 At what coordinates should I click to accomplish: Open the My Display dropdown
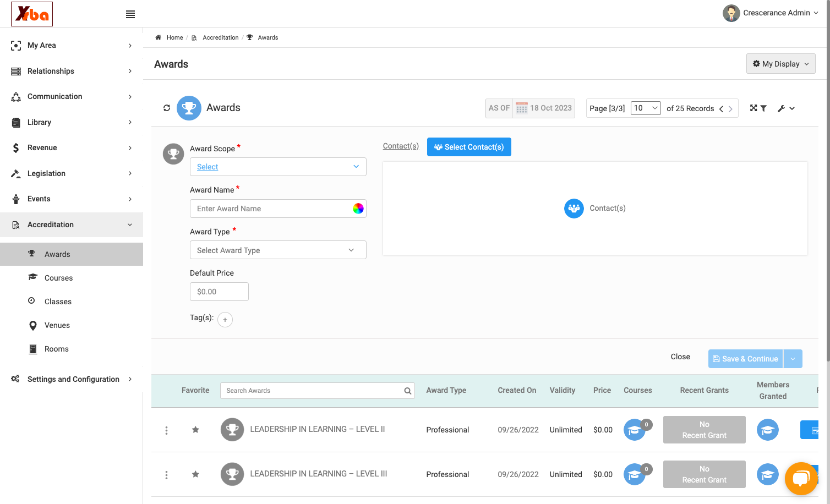coord(780,64)
